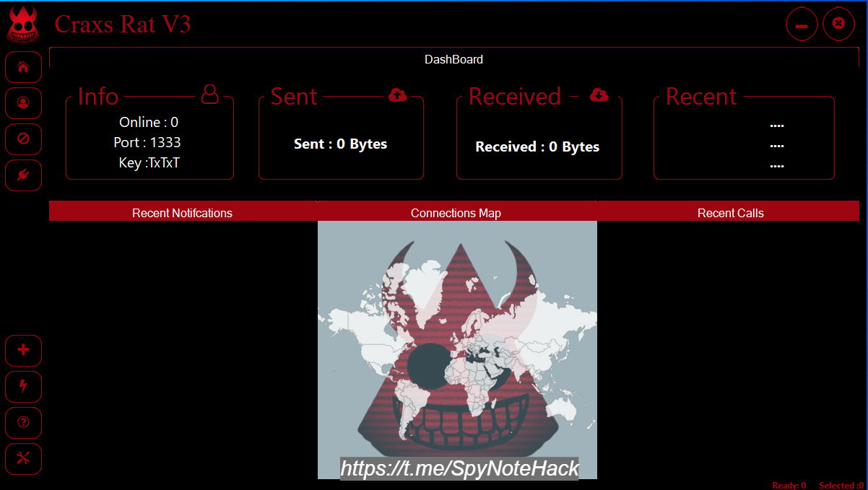
Task: Click the "Selected :0" status text
Action: [841, 485]
